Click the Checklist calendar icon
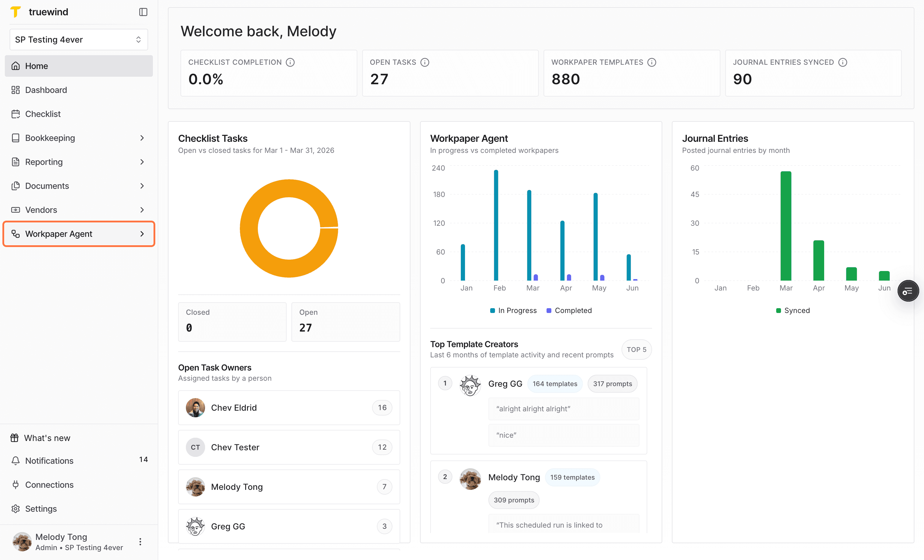This screenshot has width=924, height=560. pos(15,114)
